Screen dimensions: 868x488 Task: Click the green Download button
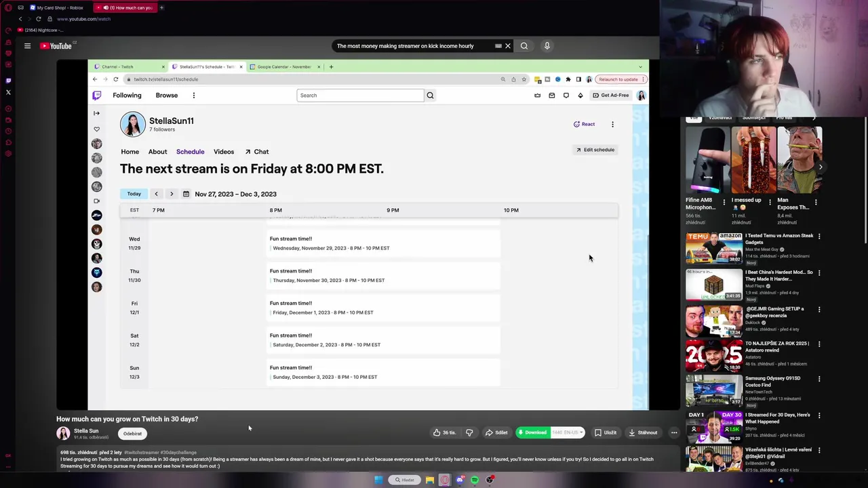click(533, 432)
